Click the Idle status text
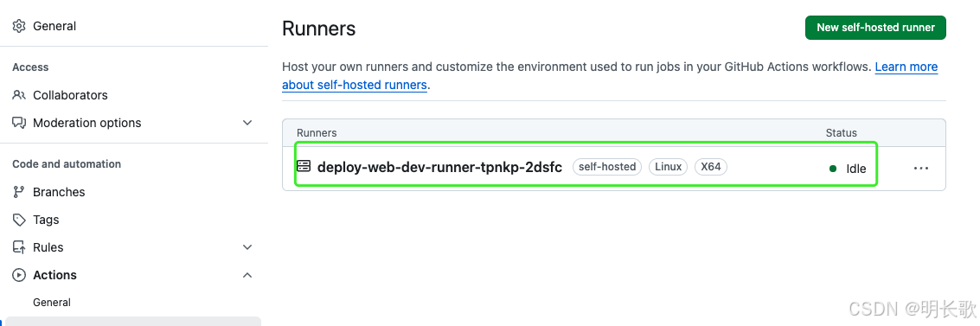 point(855,168)
